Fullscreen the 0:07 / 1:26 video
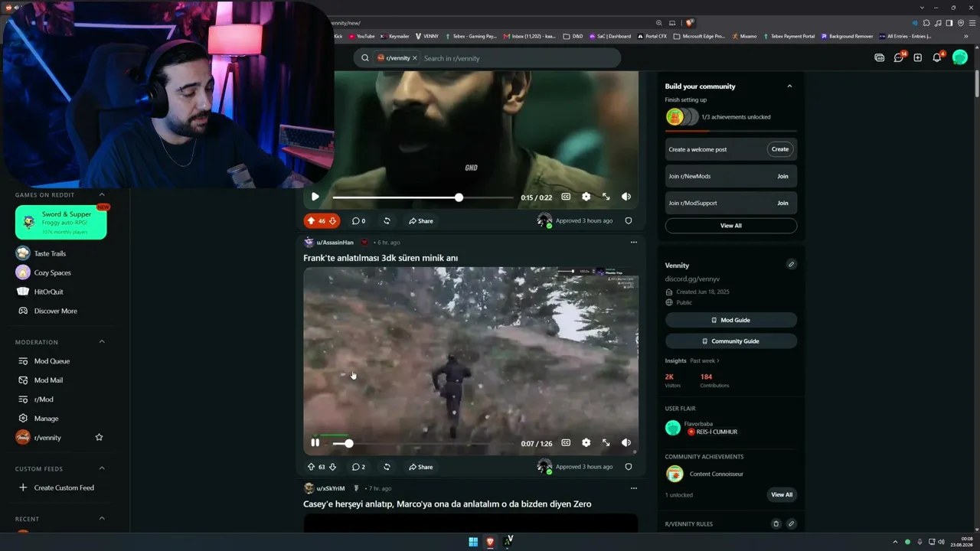 tap(606, 442)
